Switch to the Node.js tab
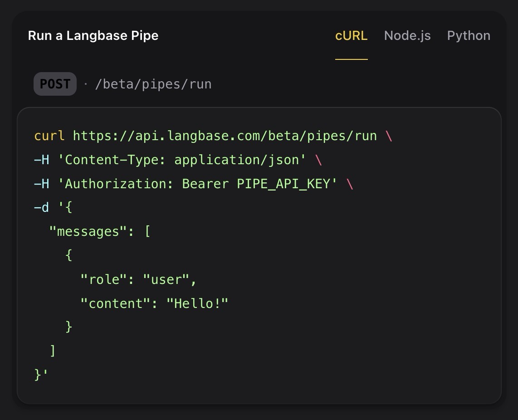The width and height of the screenshot is (518, 420). (407, 35)
